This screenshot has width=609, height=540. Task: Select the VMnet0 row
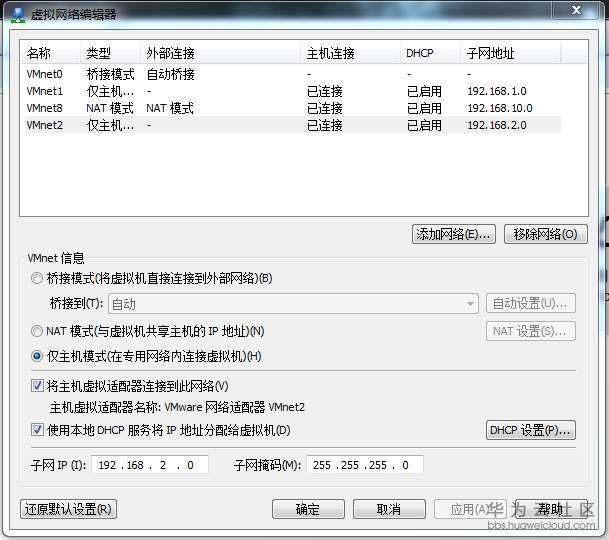[293, 74]
